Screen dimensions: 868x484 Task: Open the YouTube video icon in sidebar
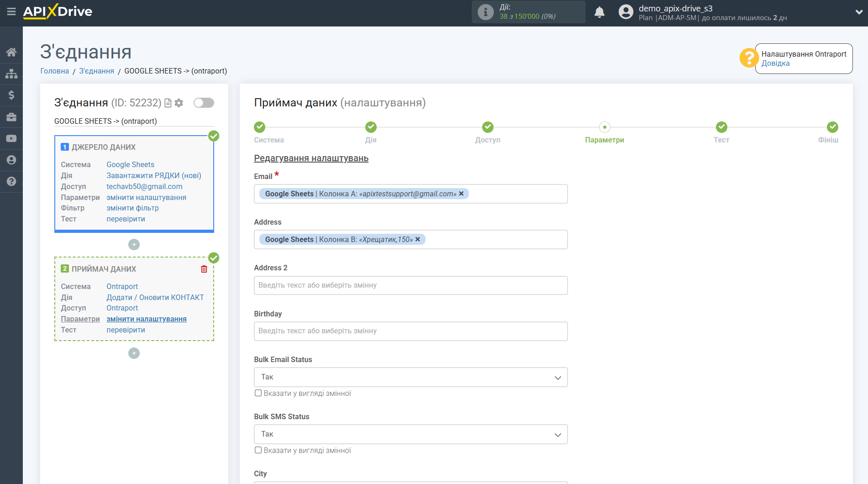11,138
